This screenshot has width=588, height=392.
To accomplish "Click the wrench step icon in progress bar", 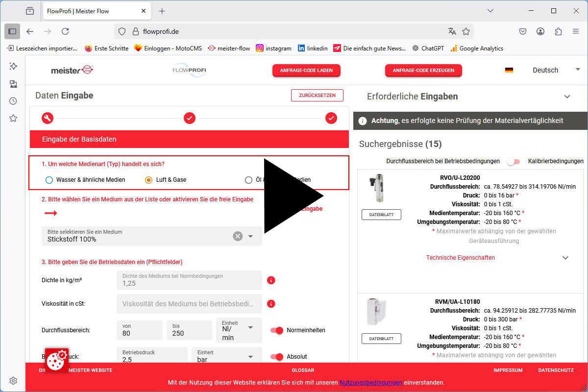I will pos(48,118).
